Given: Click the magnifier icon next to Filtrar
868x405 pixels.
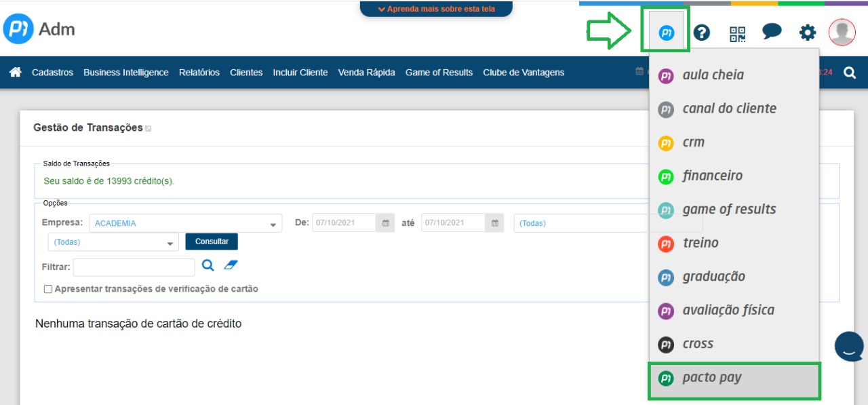Looking at the screenshot, I should click(208, 265).
